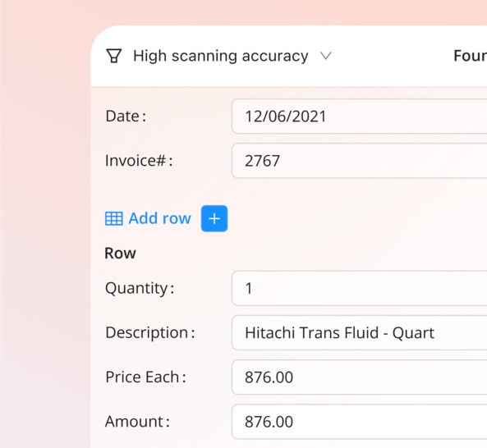
Task: Select the Amount input field
Action: (360, 422)
